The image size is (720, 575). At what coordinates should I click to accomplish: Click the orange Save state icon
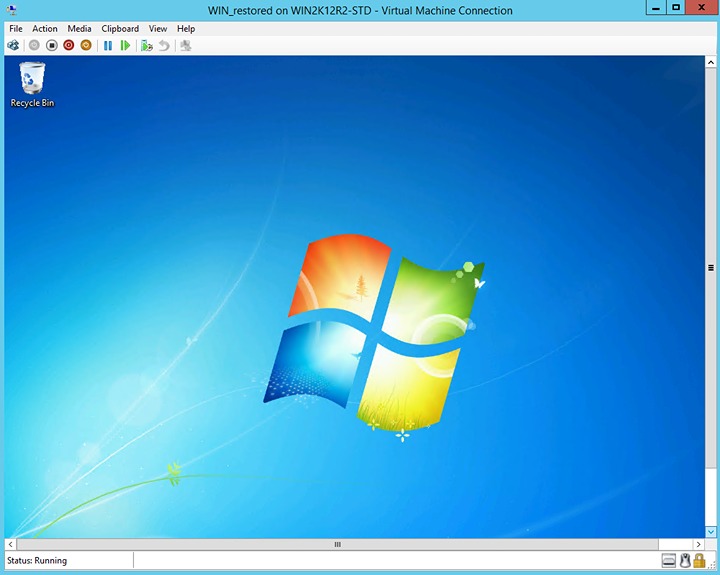pos(85,45)
